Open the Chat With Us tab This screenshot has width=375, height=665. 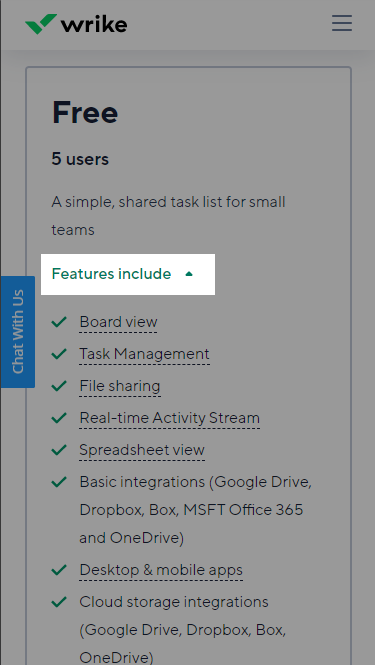tap(18, 332)
